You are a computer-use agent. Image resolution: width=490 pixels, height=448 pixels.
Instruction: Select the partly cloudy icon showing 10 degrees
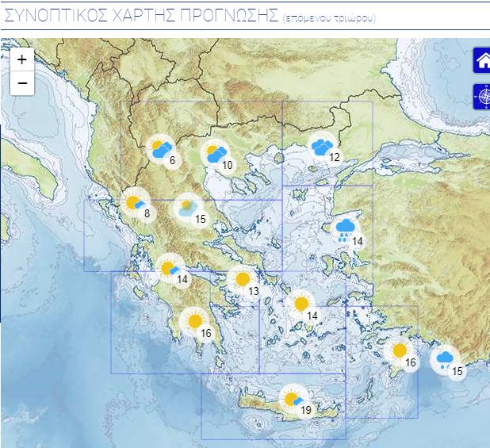coord(216,153)
